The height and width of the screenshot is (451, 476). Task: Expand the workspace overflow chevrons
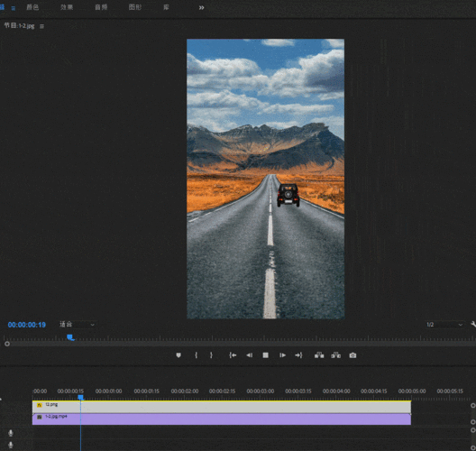(x=201, y=7)
